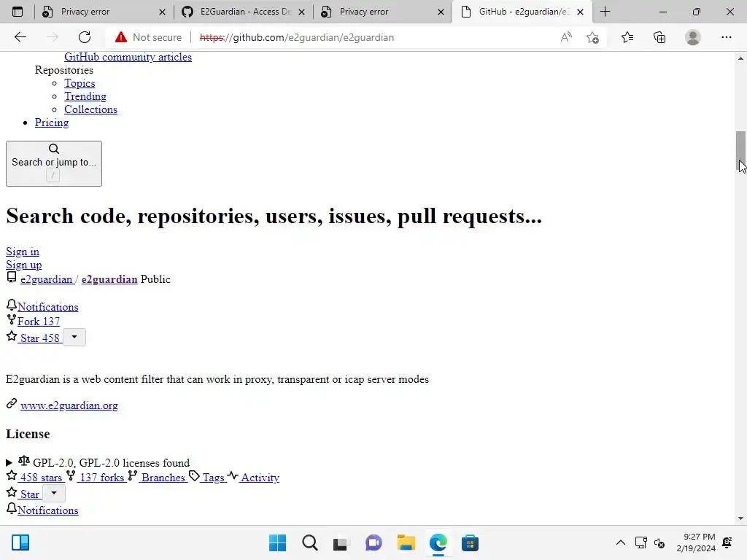Image resolution: width=747 pixels, height=560 pixels.
Task: Reload the page with refresh icon
Action: pos(85,37)
